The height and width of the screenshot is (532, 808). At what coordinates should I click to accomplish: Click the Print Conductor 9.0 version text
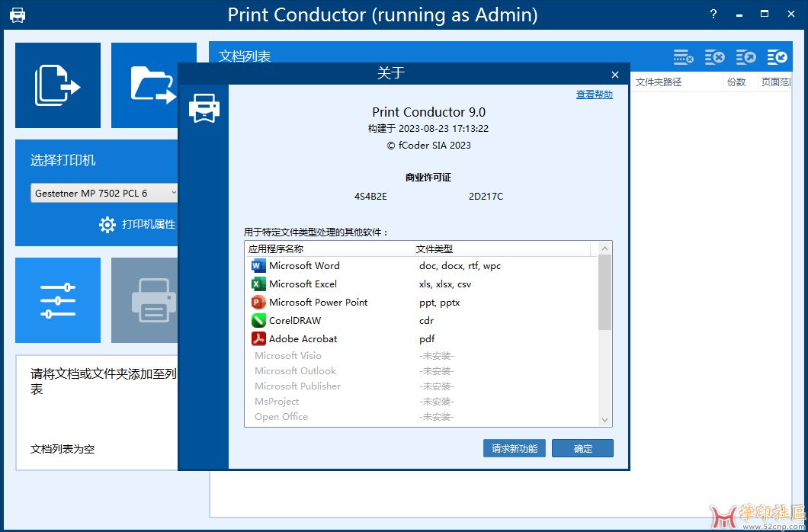pyautogui.click(x=428, y=112)
